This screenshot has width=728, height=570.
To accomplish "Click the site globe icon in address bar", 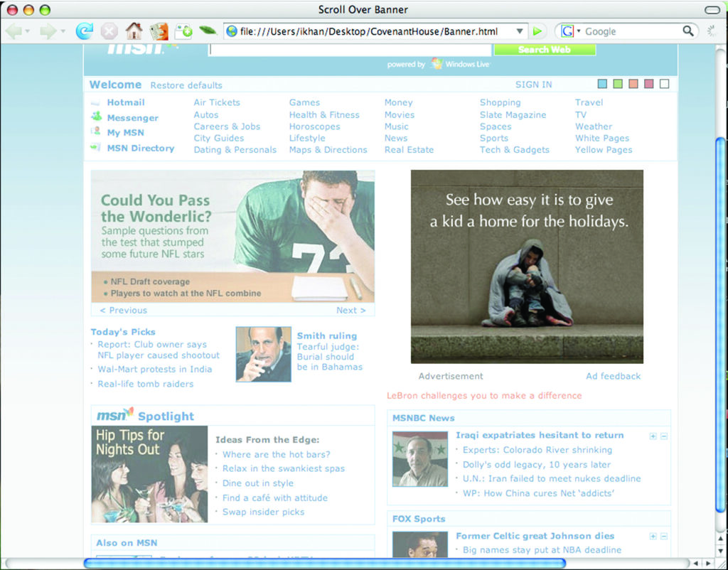I will click(x=231, y=31).
